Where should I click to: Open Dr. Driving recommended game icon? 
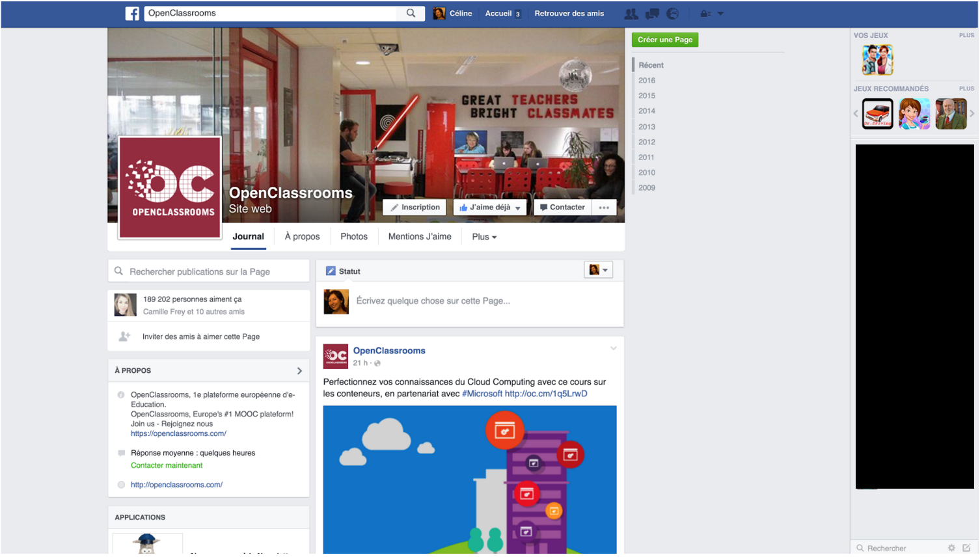click(x=877, y=114)
